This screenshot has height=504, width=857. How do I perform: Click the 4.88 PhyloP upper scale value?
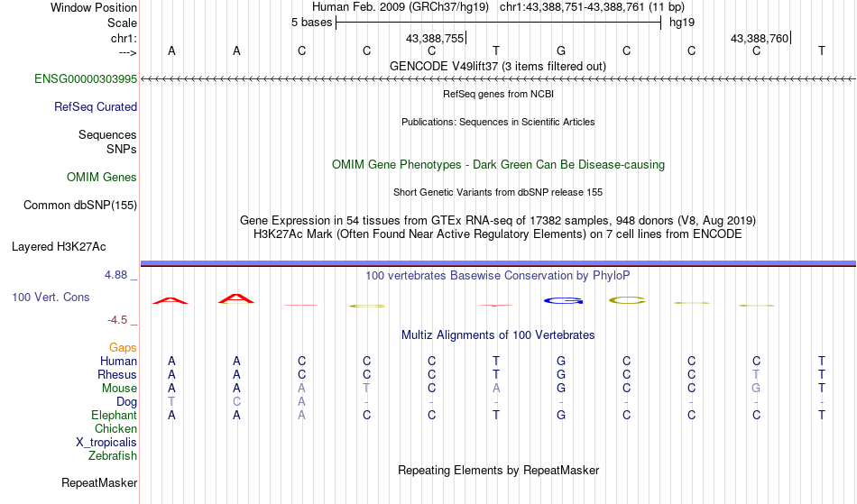click(115, 275)
